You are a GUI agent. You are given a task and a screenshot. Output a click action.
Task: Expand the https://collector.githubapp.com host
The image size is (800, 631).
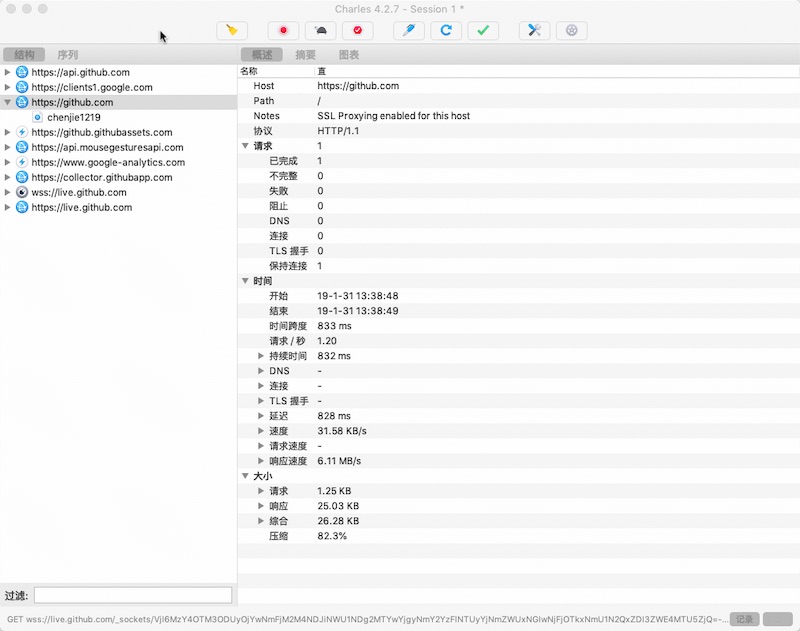click(x=7, y=178)
